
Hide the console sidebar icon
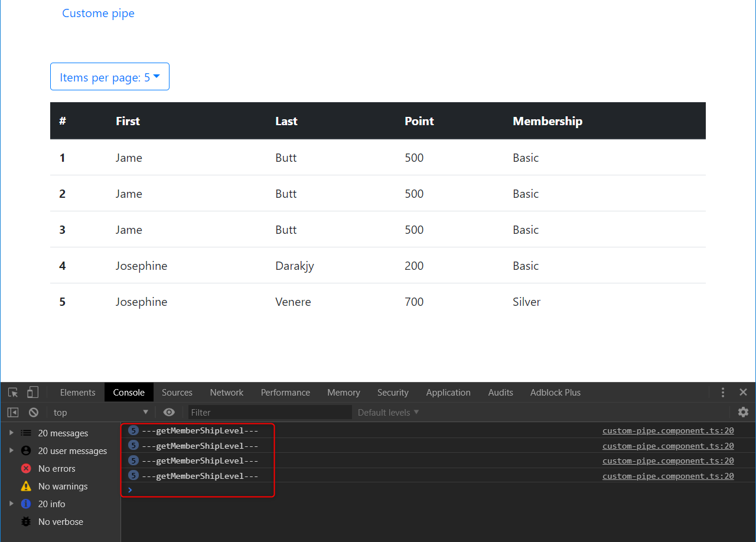click(x=13, y=412)
